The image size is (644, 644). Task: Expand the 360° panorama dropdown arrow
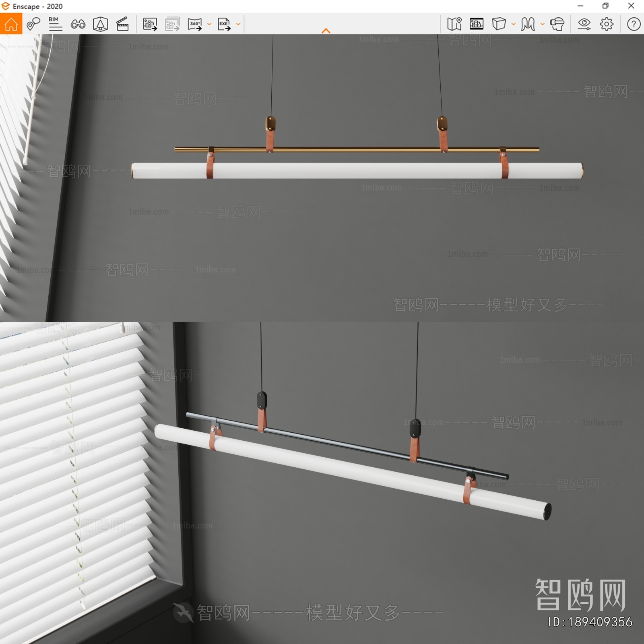209,24
